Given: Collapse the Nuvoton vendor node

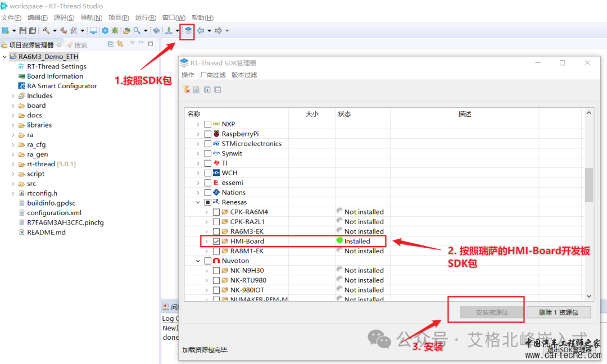Looking at the screenshot, I should click(x=198, y=261).
